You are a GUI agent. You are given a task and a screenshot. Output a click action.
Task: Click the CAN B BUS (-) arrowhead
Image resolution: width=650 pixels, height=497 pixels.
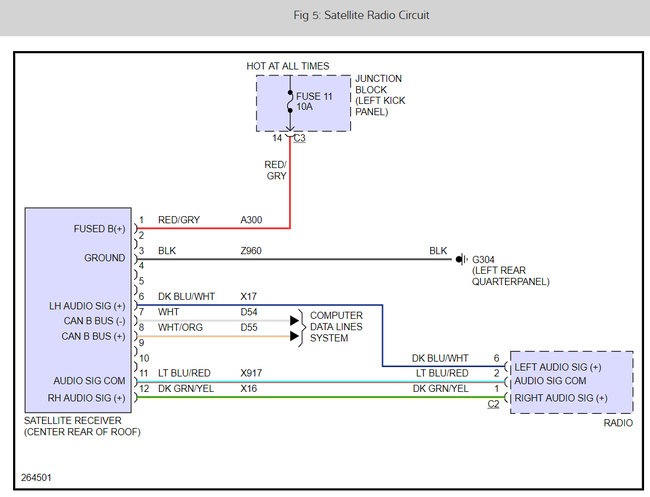(294, 320)
